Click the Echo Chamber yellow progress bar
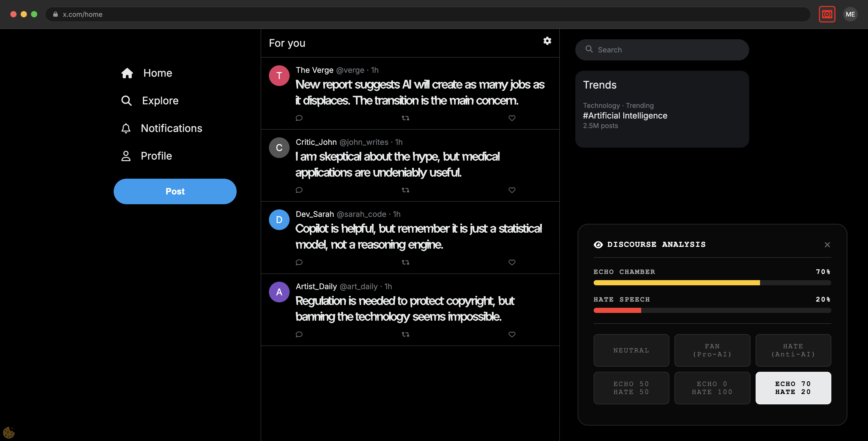This screenshot has height=441, width=868. pos(676,283)
